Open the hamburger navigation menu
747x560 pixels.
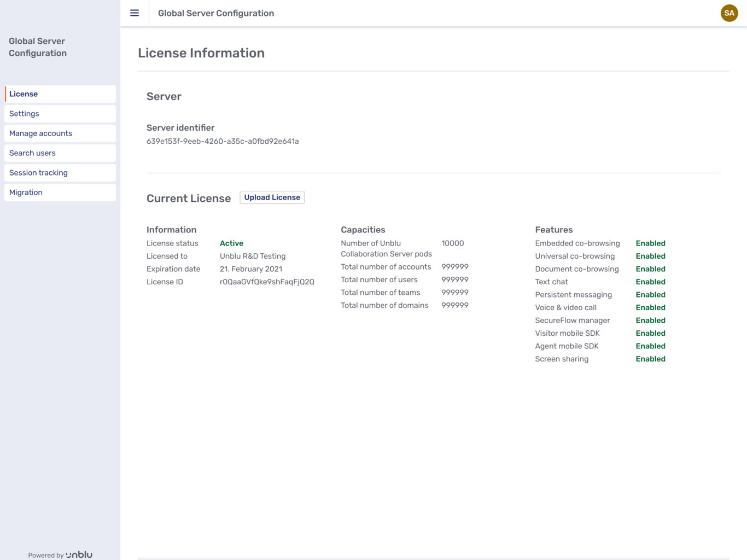[x=135, y=13]
